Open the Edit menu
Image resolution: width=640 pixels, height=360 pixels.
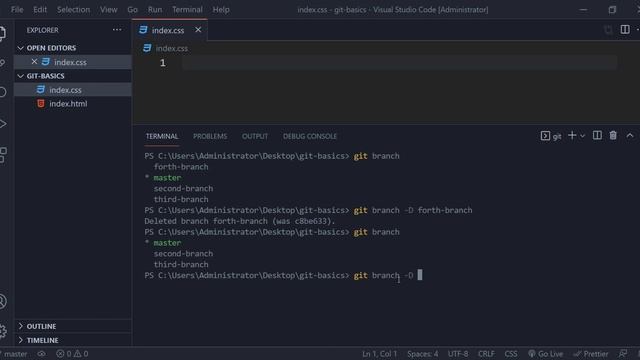pyautogui.click(x=40, y=9)
